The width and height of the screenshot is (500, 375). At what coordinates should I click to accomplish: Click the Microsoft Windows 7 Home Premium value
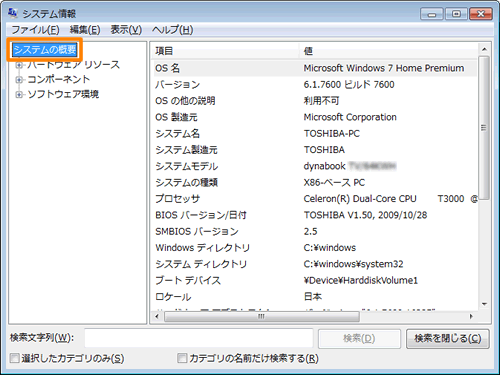(x=384, y=68)
